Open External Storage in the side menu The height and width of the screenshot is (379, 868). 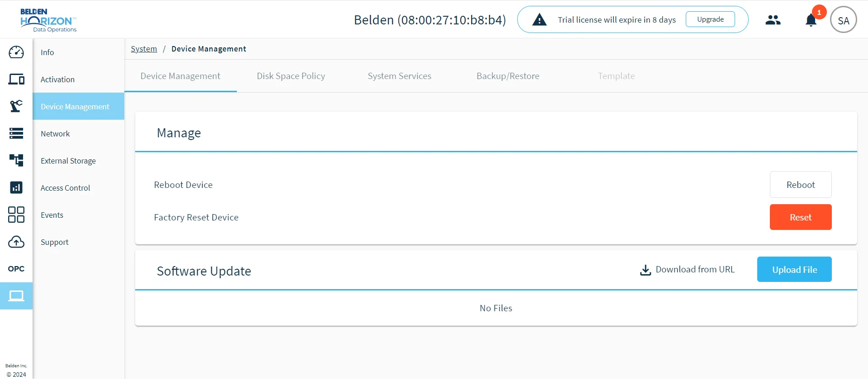pyautogui.click(x=79, y=161)
